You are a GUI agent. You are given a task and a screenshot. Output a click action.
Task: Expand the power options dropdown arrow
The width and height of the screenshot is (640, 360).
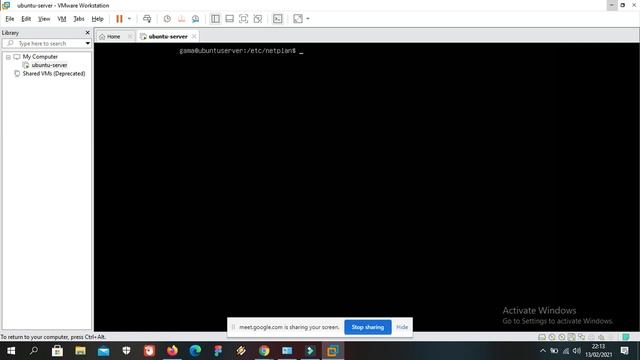click(x=129, y=19)
